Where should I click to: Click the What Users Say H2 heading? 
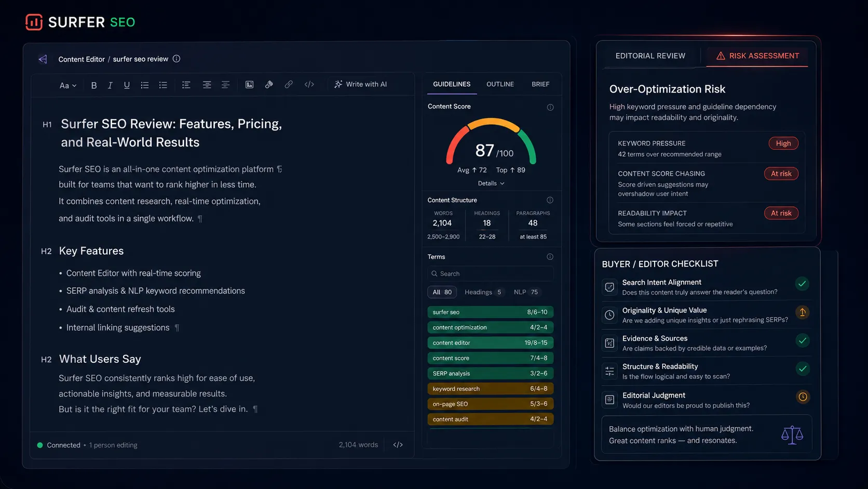100,359
